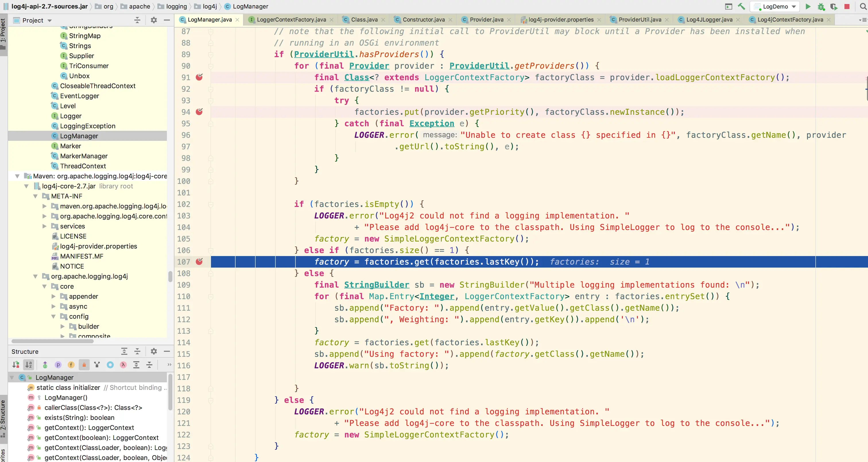This screenshot has height=462, width=868.
Task: Click the Integer link on line 110
Action: [437, 296]
